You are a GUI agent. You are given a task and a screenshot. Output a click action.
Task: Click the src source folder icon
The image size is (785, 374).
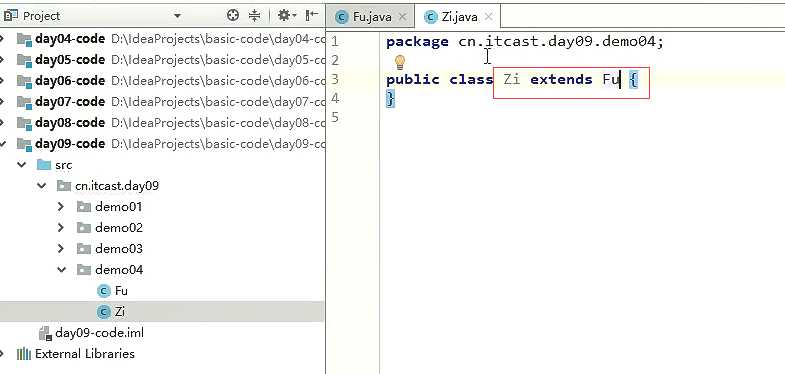(44, 165)
